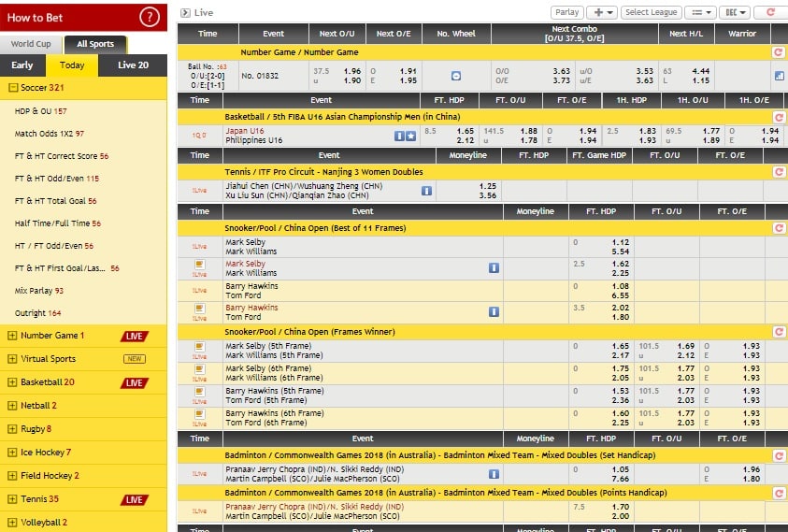The height and width of the screenshot is (532, 788).
Task: Refresh the Number Game section
Action: click(x=778, y=52)
